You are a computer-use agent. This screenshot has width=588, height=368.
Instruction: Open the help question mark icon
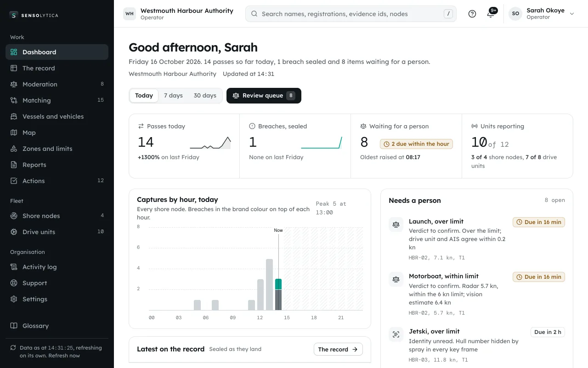(472, 14)
